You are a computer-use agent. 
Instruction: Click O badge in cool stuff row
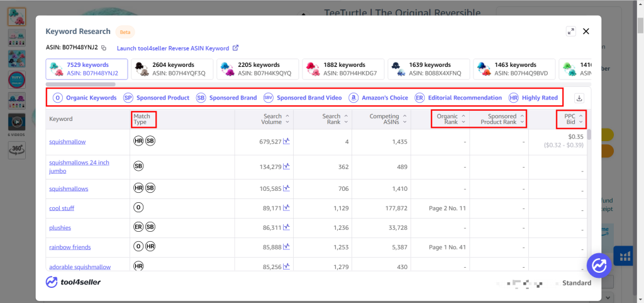138,208
